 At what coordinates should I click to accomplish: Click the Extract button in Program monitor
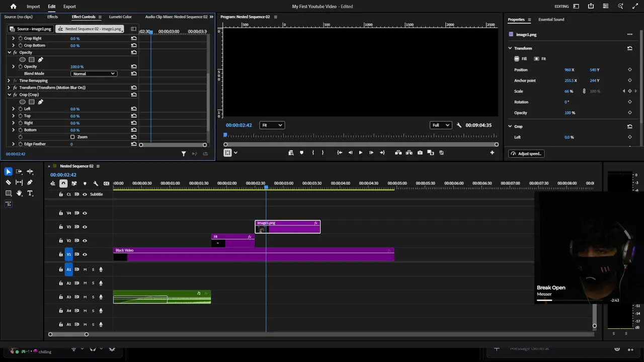[409, 153]
